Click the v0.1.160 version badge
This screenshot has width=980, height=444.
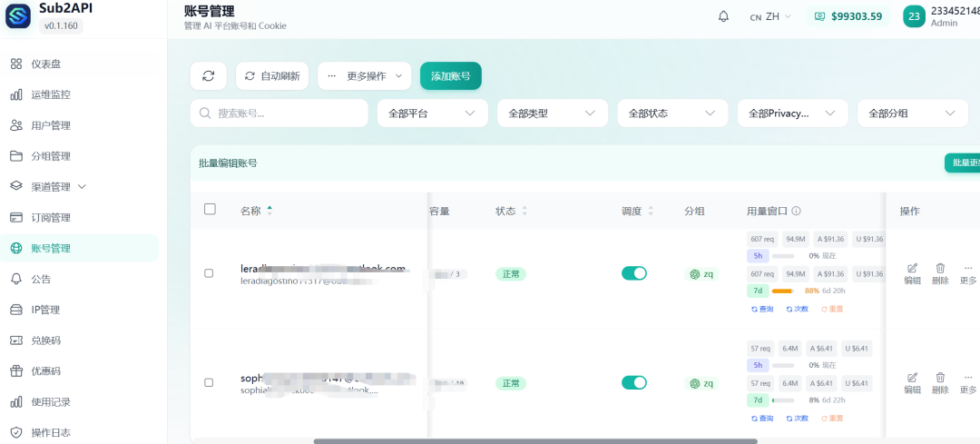61,26
